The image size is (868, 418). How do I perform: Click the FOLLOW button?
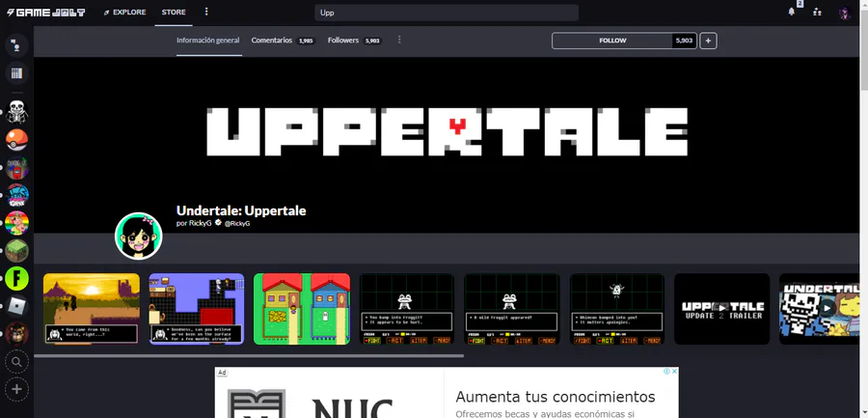612,41
